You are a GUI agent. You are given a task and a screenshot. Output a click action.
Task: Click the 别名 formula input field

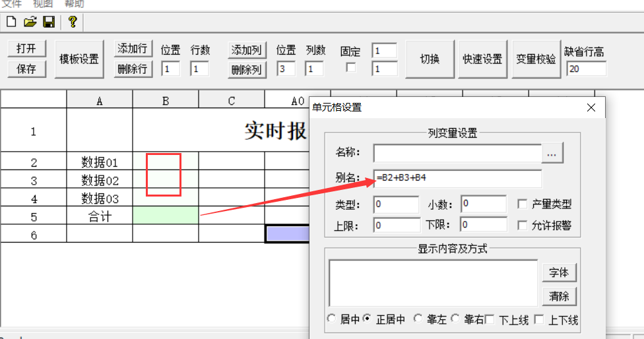457,179
